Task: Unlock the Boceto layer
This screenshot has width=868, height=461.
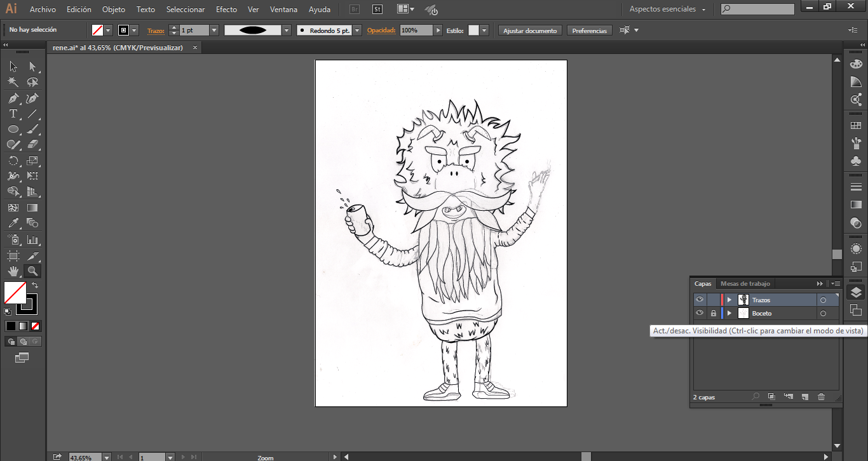Action: [714, 313]
